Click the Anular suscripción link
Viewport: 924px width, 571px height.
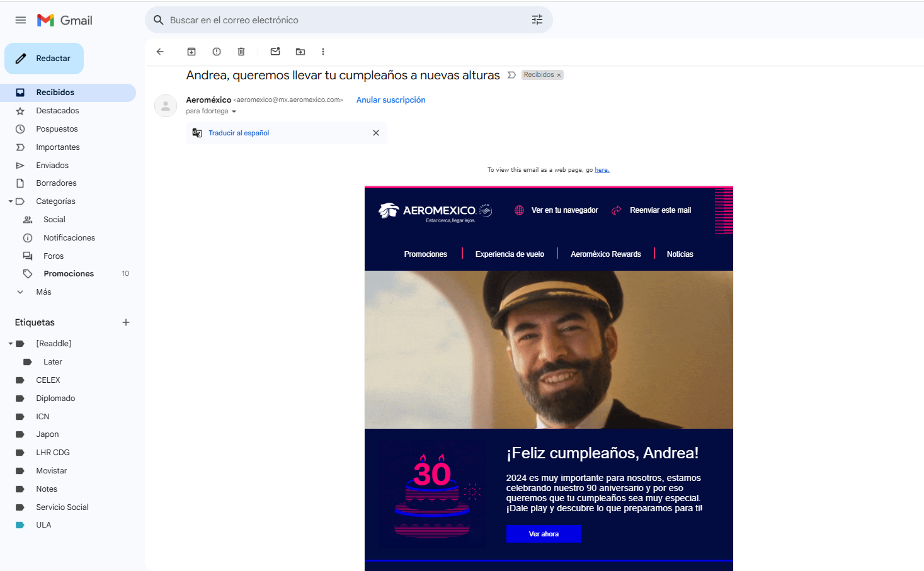391,100
